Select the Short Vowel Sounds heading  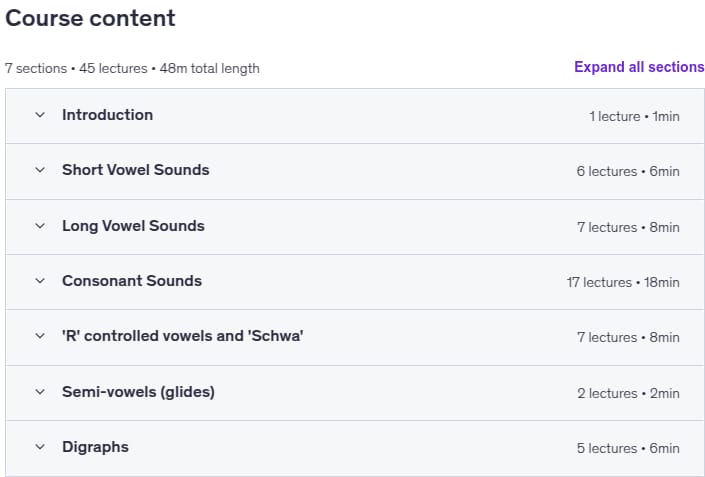click(136, 170)
